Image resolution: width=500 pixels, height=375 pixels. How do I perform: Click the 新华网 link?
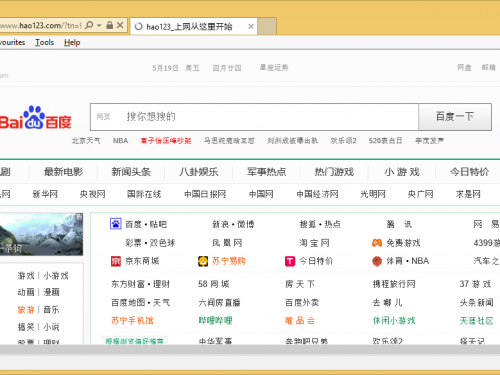point(45,194)
